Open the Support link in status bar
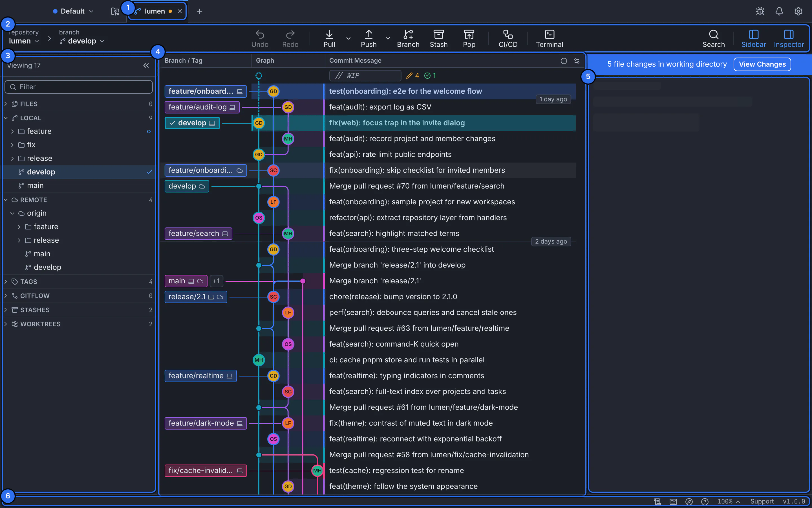This screenshot has height=508, width=812. pyautogui.click(x=762, y=501)
